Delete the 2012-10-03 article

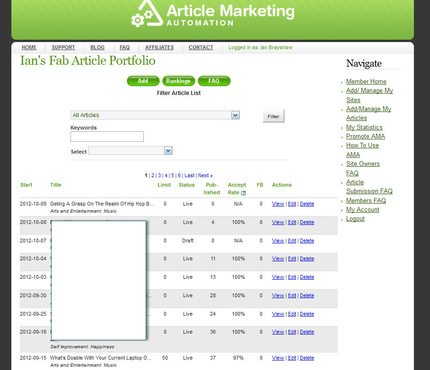coord(307,277)
